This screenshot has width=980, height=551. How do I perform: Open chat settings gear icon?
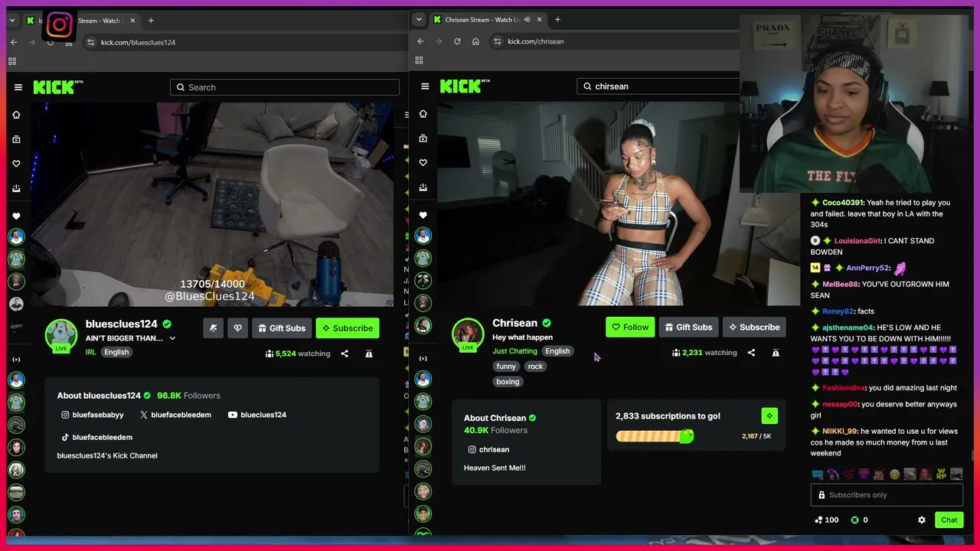click(922, 520)
